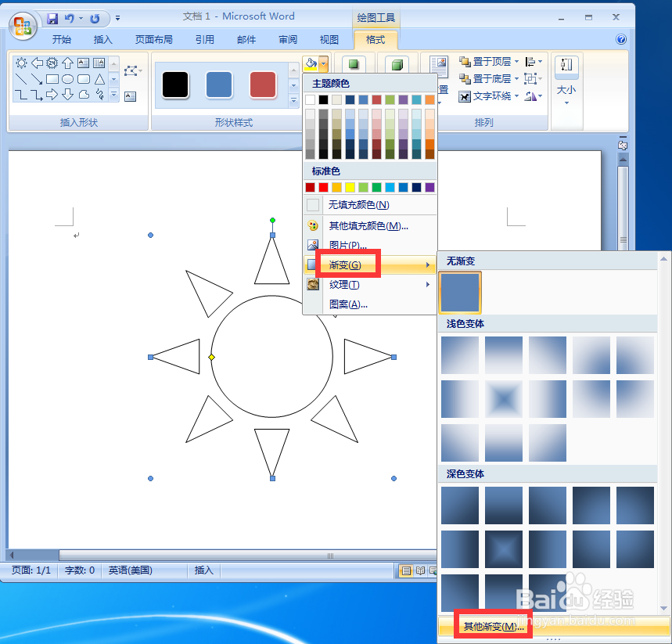This screenshot has height=644, width=672.
Task: Choose 图案 (Pattern) fill option
Action: pyautogui.click(x=370, y=304)
